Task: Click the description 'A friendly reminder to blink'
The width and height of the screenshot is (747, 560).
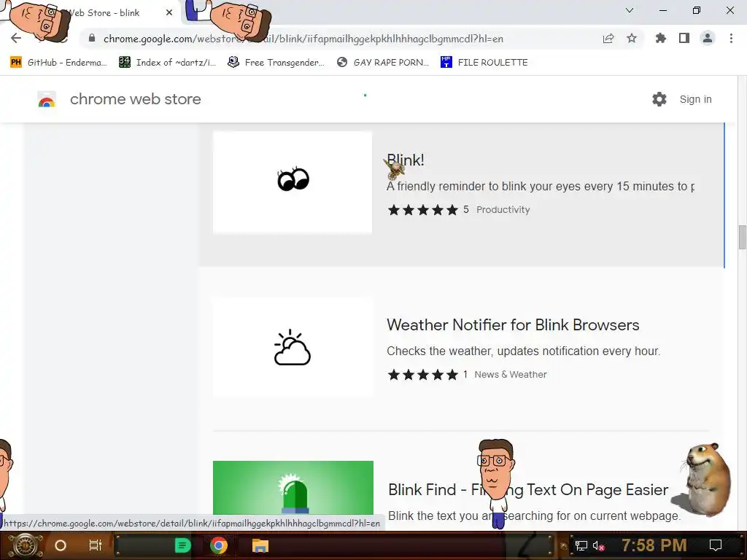Action: pos(541,186)
